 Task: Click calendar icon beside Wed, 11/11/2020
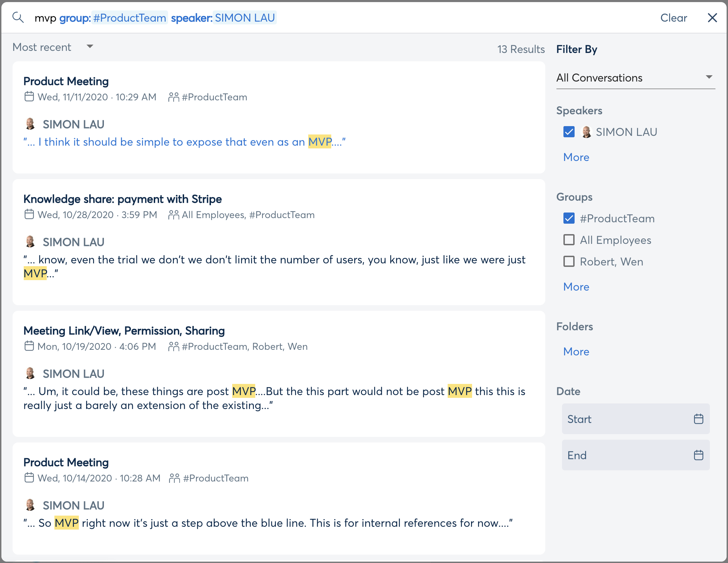(29, 97)
